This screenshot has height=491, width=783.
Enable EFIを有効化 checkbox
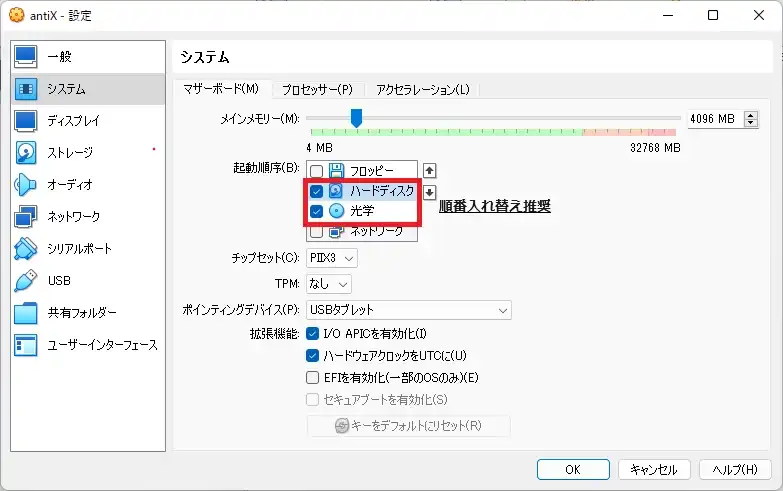click(x=312, y=378)
